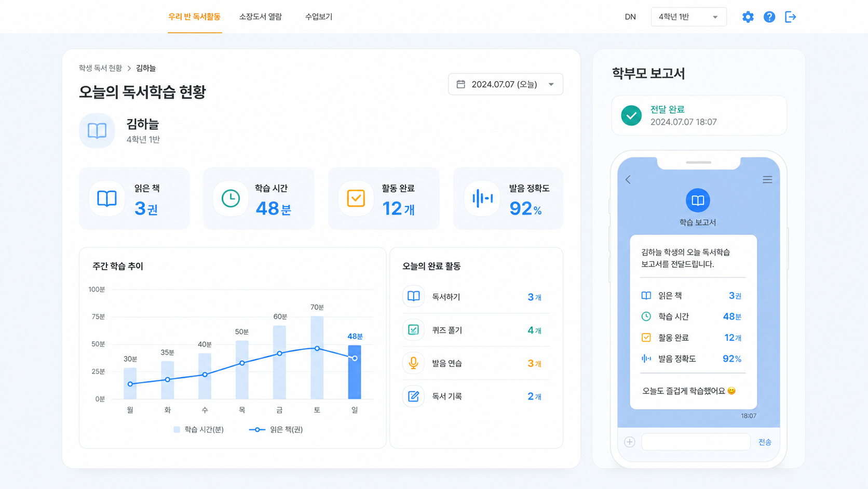Open the 4학년 1반 class dropdown
868x489 pixels.
pyautogui.click(x=688, y=17)
